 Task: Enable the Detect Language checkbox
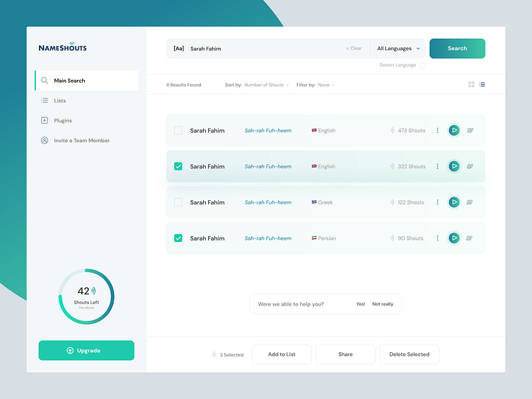(423, 65)
